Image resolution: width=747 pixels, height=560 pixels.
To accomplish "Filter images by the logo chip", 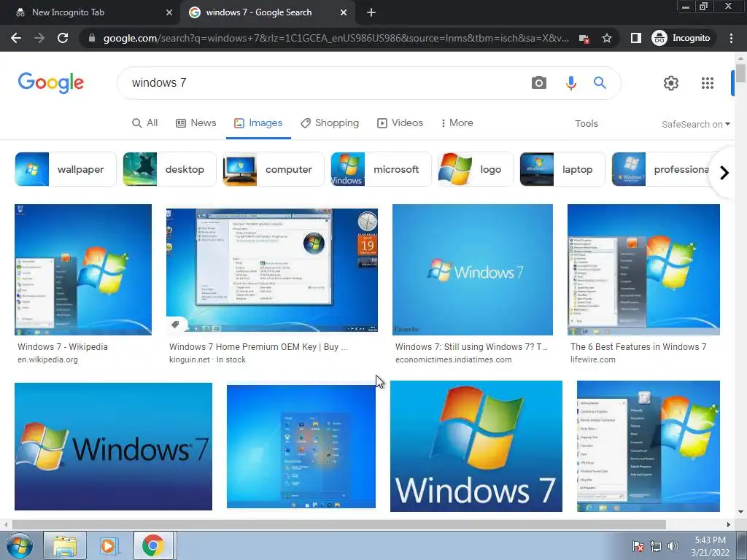I will click(475, 169).
